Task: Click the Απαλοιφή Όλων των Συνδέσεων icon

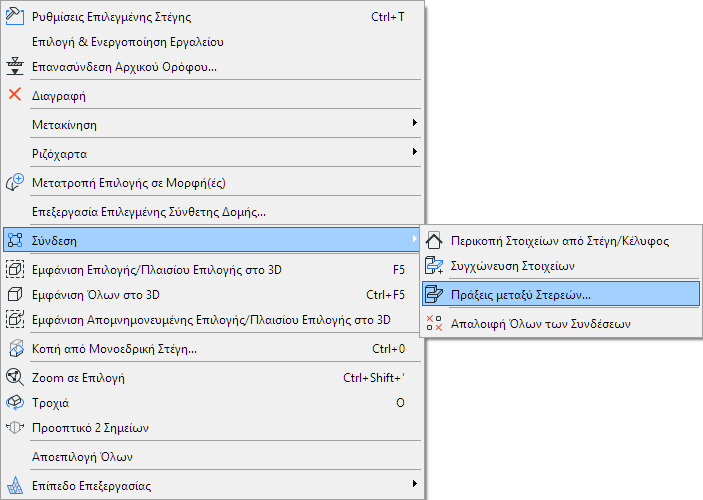Action: click(434, 323)
